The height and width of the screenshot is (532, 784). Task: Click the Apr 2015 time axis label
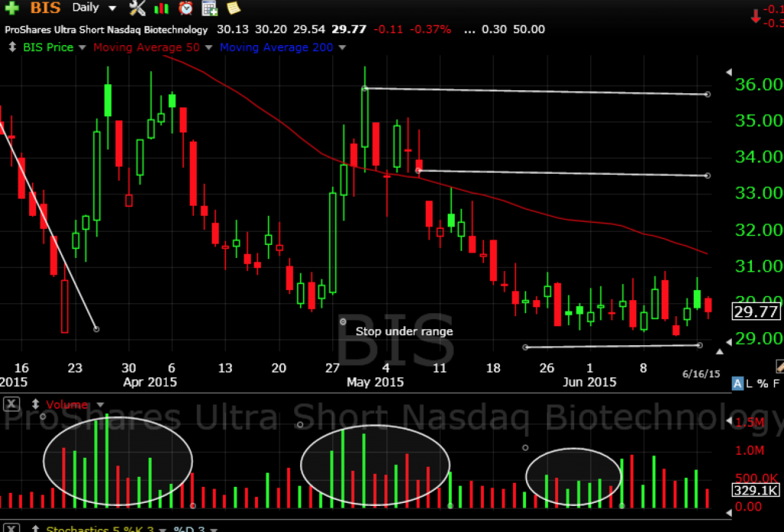(x=150, y=382)
